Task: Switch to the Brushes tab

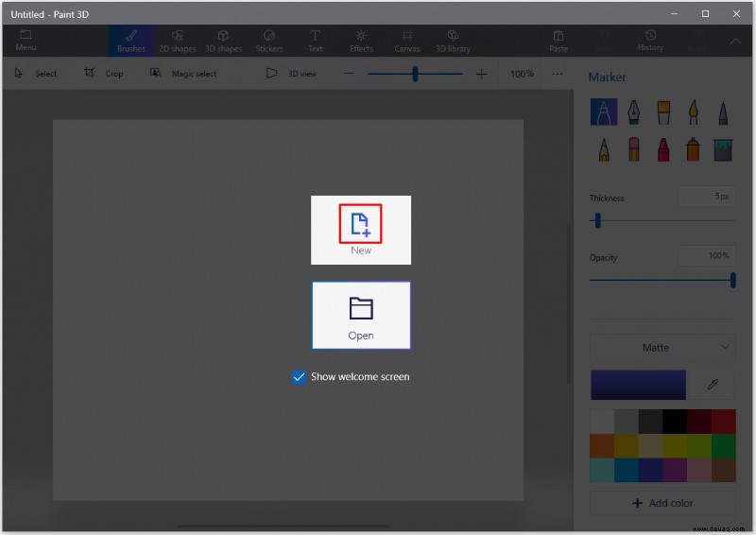Action: click(x=131, y=41)
